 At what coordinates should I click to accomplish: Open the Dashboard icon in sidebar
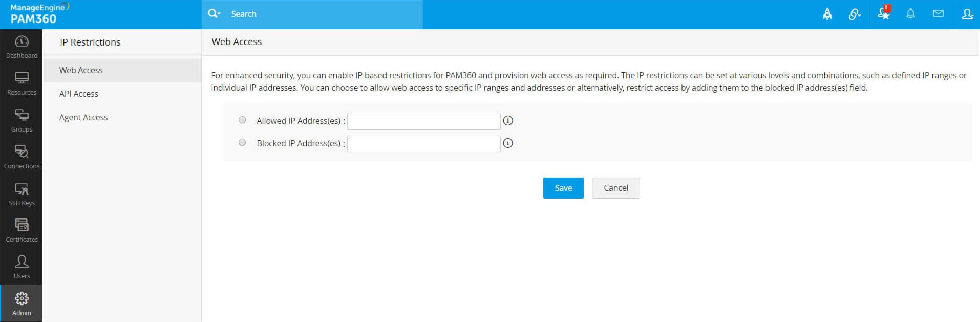click(x=22, y=42)
